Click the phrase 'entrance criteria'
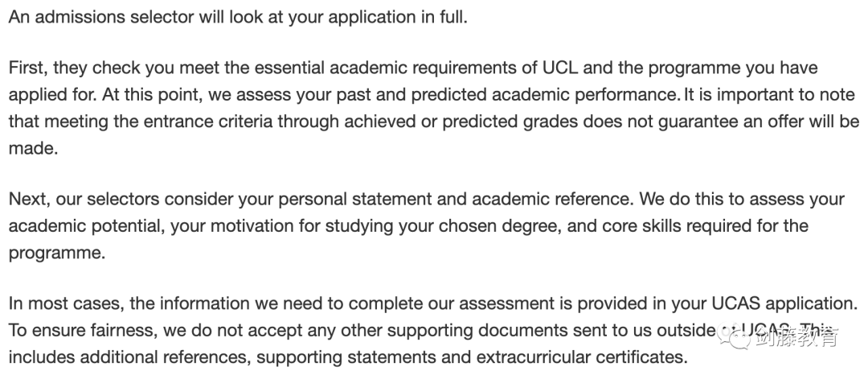This screenshot has height=375, width=868. coord(208,122)
